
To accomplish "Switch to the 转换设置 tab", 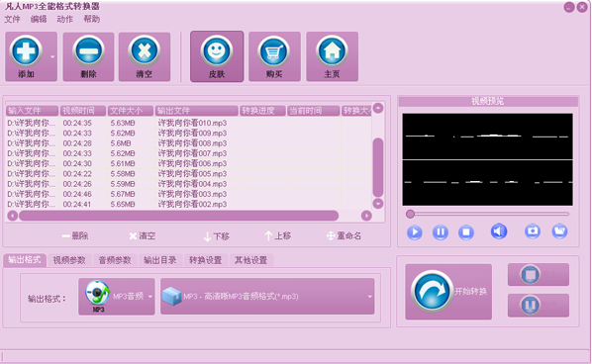I will [x=205, y=260].
